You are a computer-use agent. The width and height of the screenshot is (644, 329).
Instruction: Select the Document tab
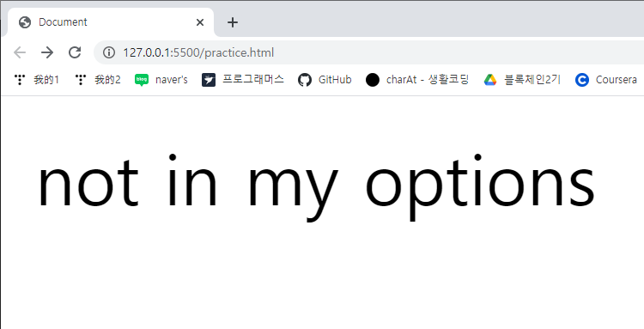[x=111, y=22]
